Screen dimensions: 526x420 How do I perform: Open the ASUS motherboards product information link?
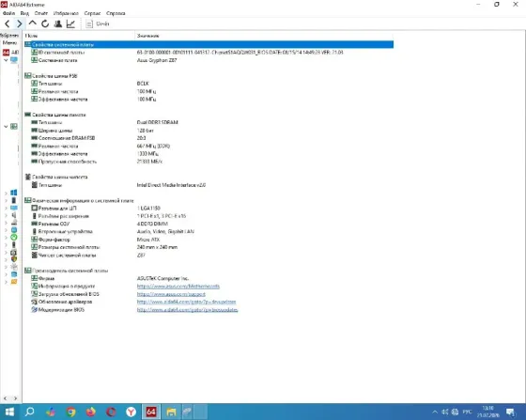[x=178, y=287]
